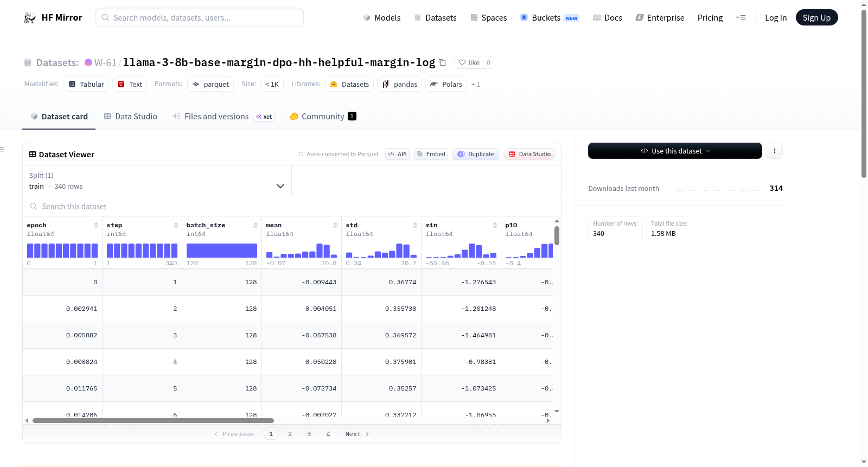The height and width of the screenshot is (467, 868).
Task: Open the Use this dataset dropdown
Action: [675, 151]
